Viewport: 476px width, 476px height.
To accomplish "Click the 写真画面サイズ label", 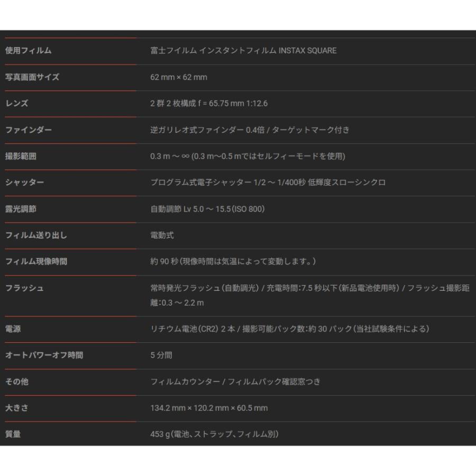I will point(32,77).
